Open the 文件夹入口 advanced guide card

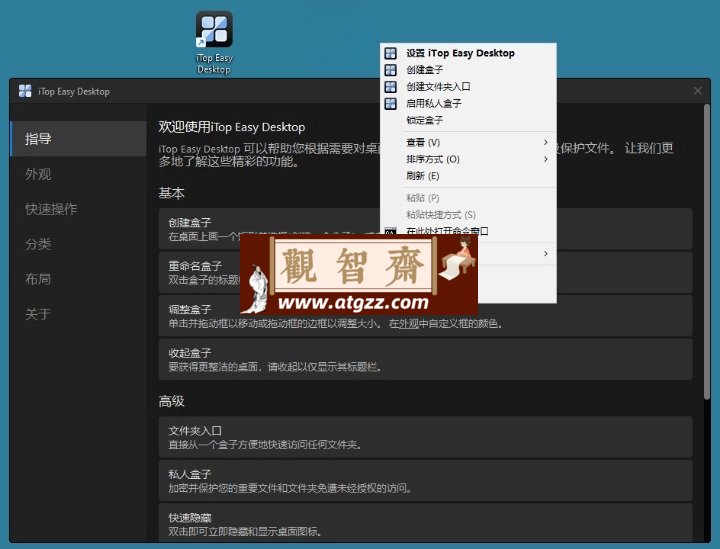point(425,437)
